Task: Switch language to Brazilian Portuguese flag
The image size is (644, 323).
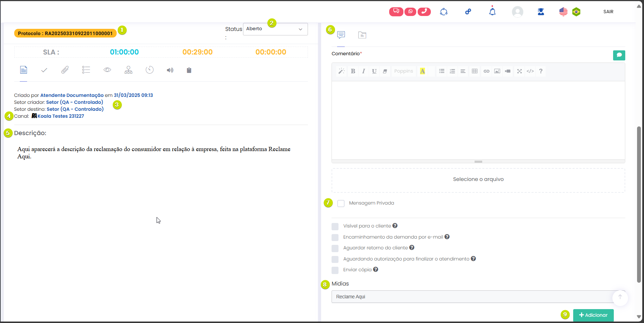Action: pyautogui.click(x=576, y=12)
